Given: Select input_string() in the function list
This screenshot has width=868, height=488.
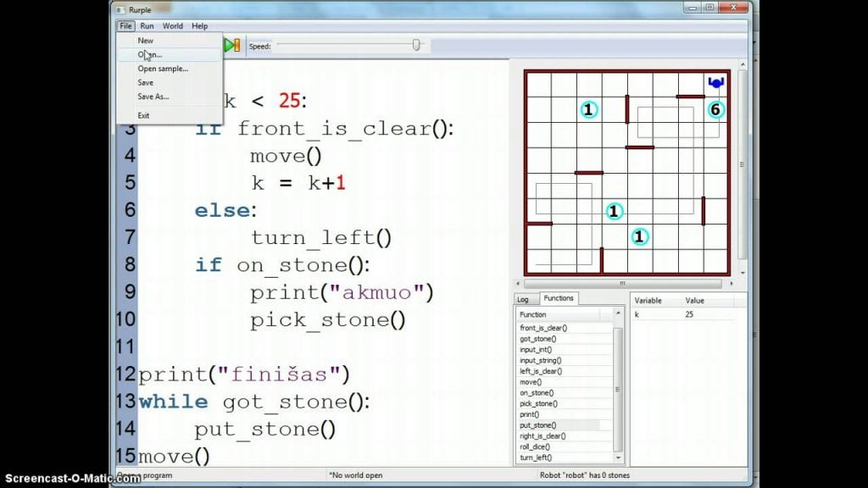Looking at the screenshot, I should tap(541, 360).
